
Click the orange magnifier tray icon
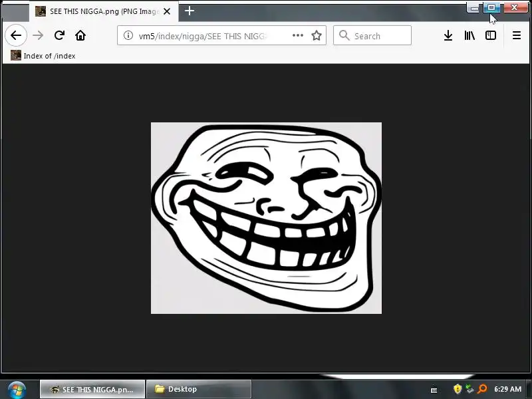[x=481, y=389]
